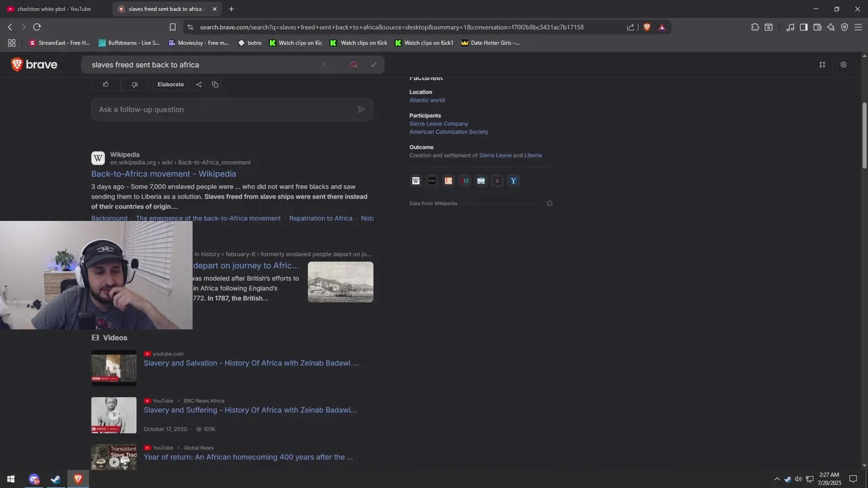Open a new tab with plus button

[231, 9]
